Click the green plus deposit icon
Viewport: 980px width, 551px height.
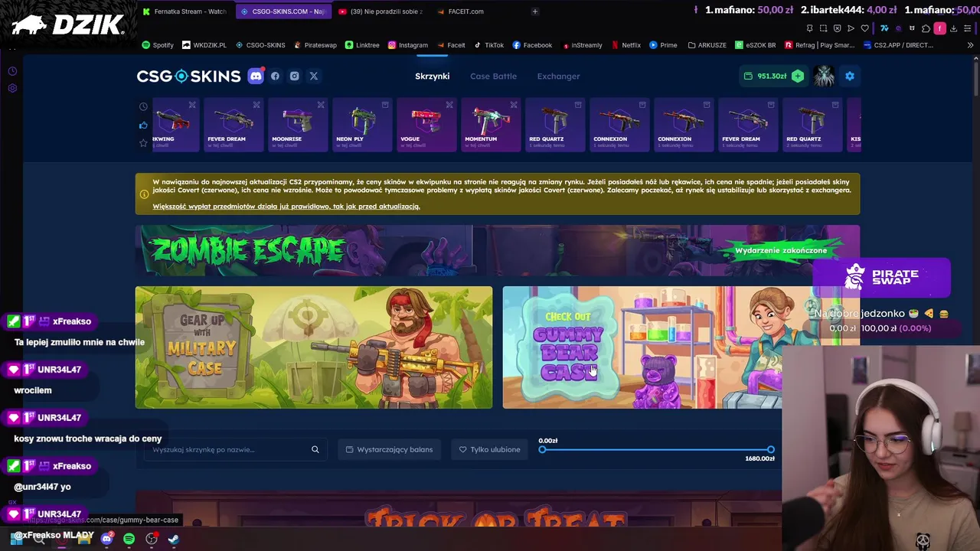798,76
